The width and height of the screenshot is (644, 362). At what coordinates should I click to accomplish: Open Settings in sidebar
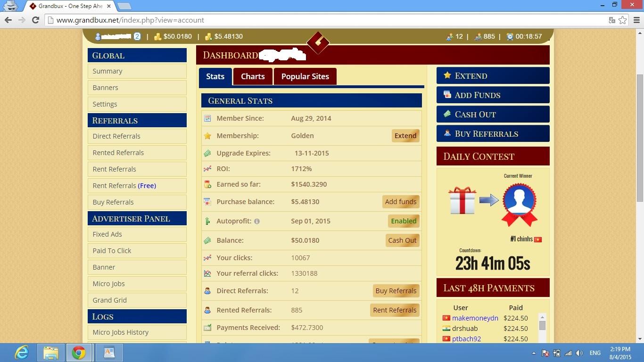pyautogui.click(x=137, y=104)
